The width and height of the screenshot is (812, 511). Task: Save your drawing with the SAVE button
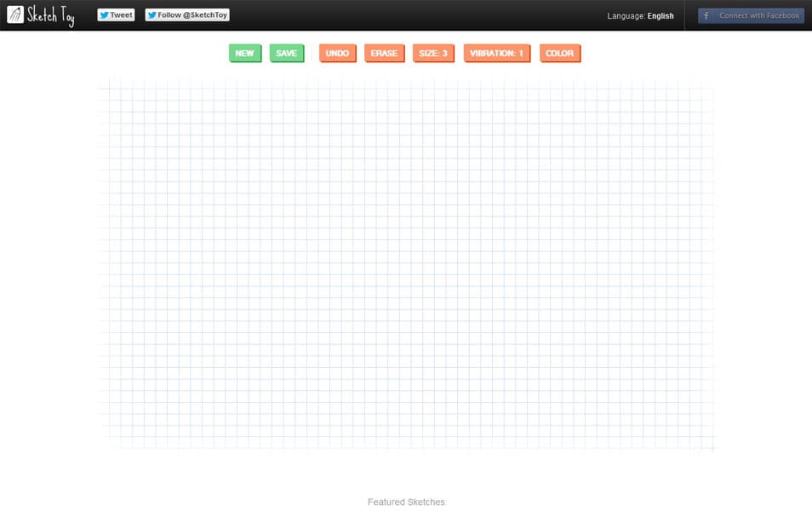click(287, 53)
